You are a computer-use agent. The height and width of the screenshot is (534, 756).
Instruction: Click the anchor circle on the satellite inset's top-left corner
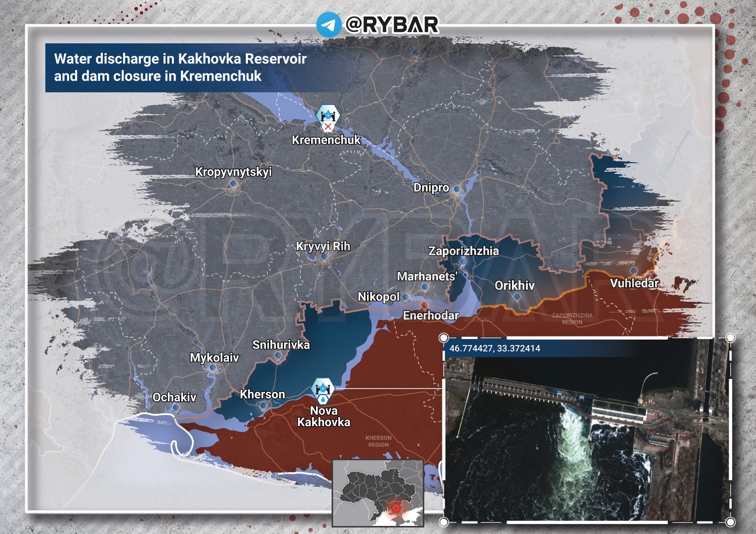tap(444, 339)
